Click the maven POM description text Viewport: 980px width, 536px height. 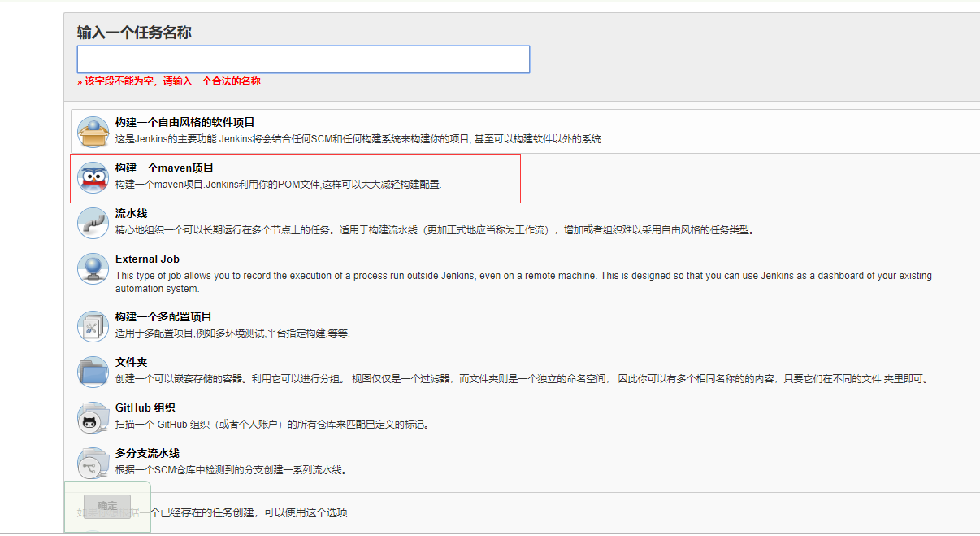[278, 185]
